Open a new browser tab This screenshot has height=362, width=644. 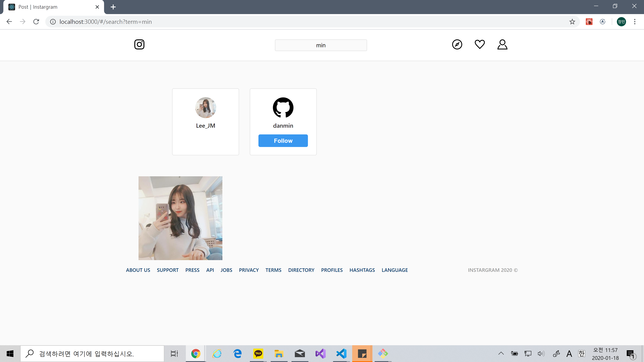[x=113, y=7]
